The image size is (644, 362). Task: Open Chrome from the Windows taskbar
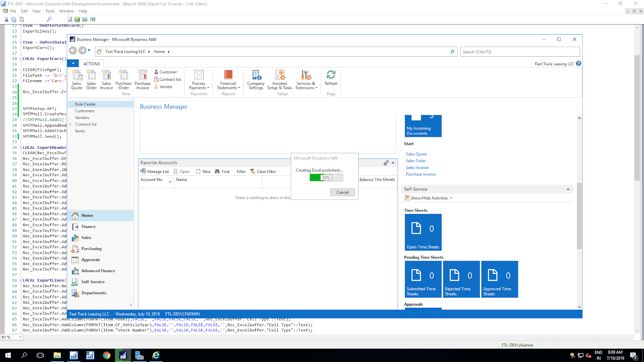coord(107,355)
